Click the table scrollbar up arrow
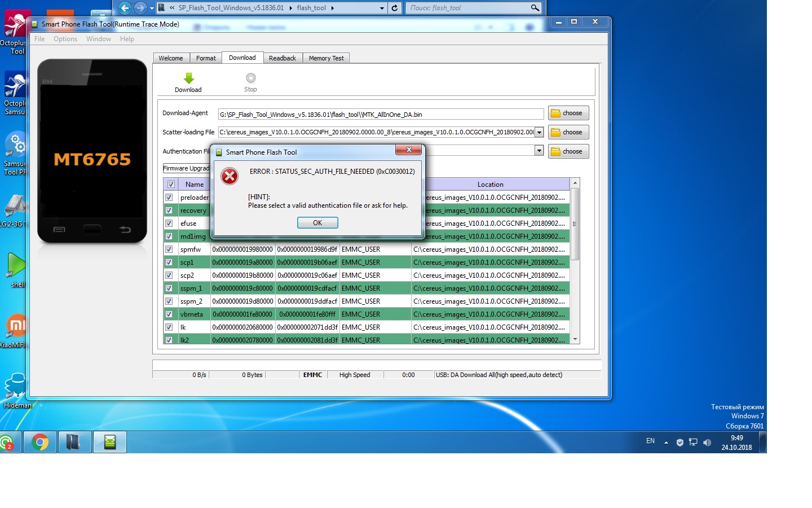Viewport: 812px width, 508px height. (x=575, y=183)
